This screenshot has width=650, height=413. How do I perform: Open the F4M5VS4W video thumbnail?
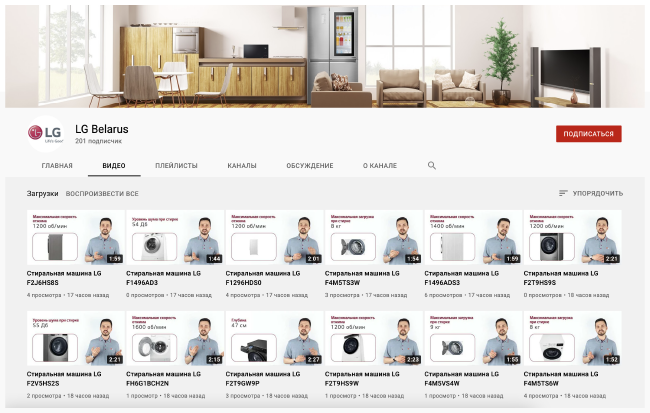[x=473, y=338]
